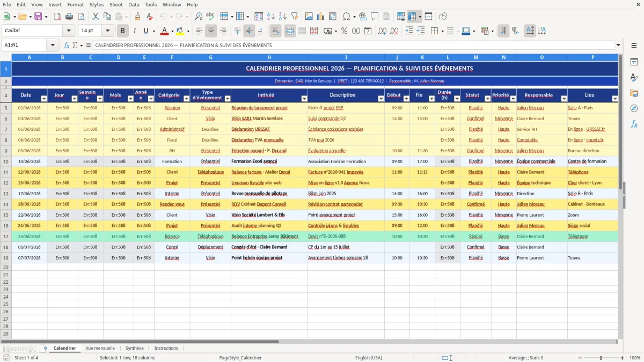Apply the red font color swatch

164,31
